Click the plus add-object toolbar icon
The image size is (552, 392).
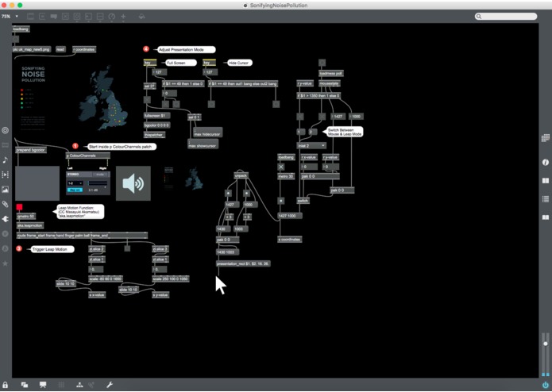[123, 17]
